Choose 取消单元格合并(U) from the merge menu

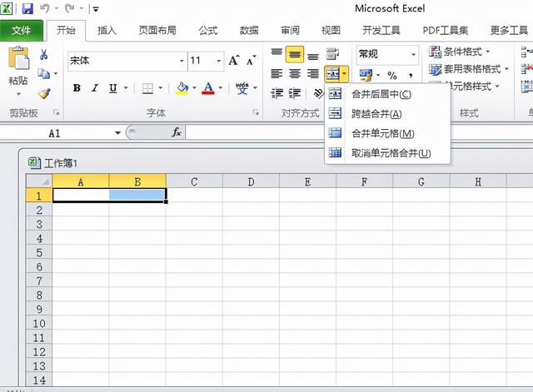(x=387, y=153)
